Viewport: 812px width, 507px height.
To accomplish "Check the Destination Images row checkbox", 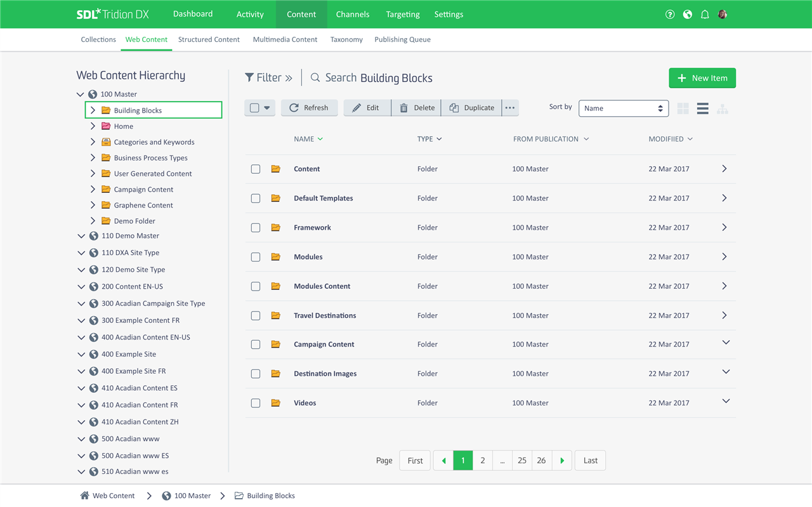I will (x=256, y=374).
